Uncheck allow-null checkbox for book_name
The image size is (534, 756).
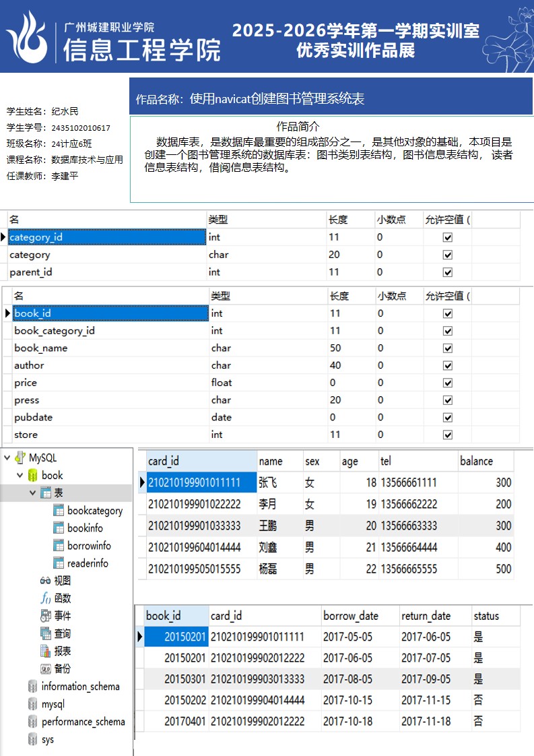point(447,348)
